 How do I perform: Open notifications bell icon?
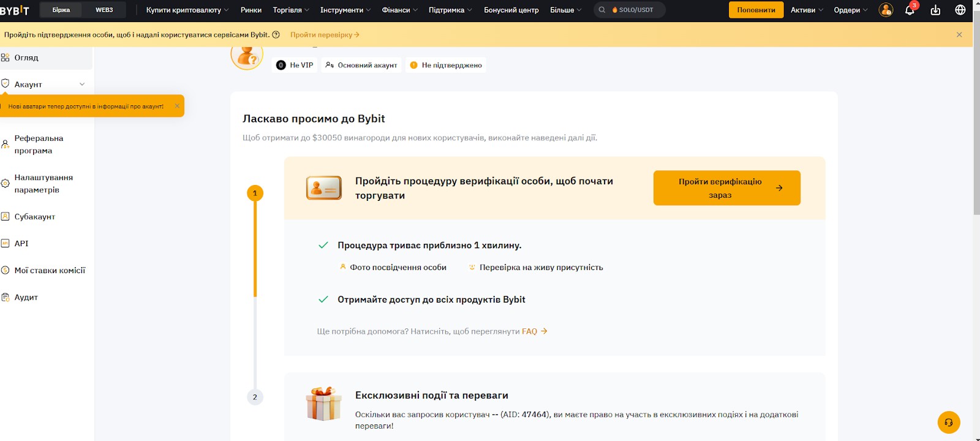(x=910, y=10)
